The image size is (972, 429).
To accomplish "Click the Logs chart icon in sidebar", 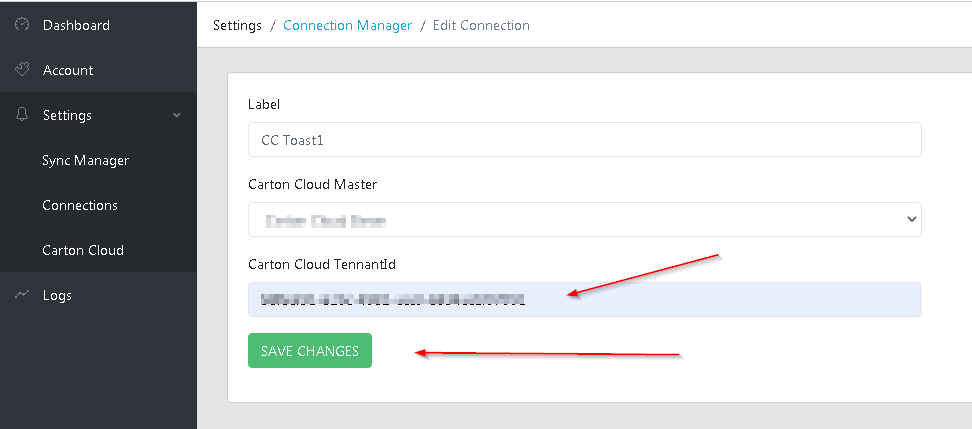I will 22,295.
